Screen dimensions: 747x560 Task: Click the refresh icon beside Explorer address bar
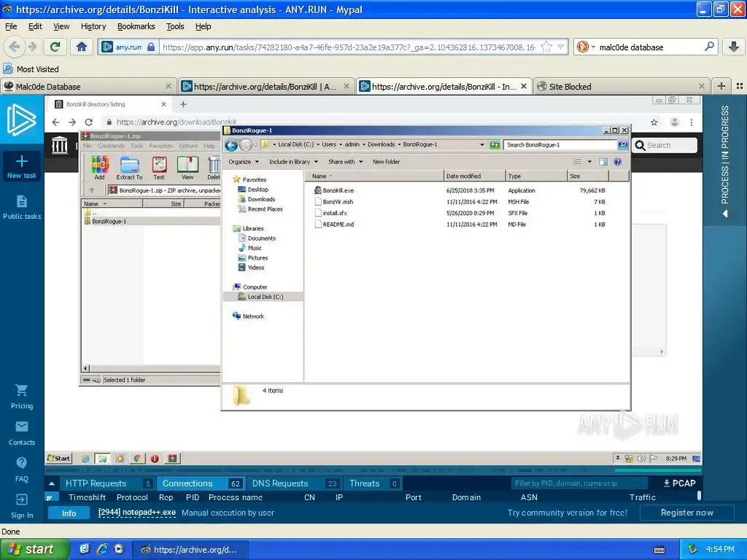coord(495,145)
